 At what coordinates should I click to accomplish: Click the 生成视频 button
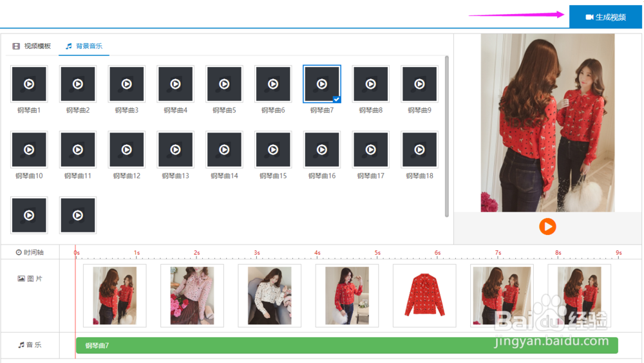click(605, 17)
